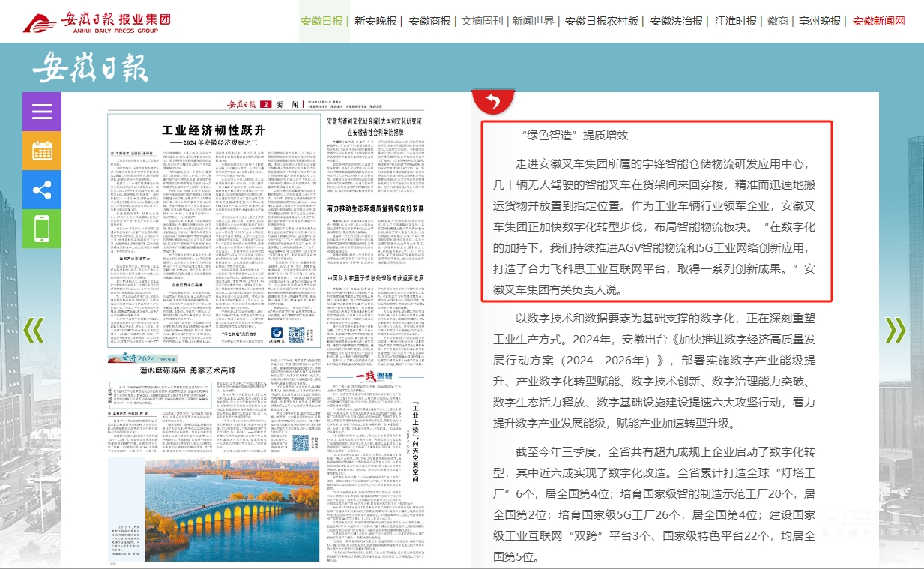Viewport: 924px width, 569px height.
Task: Open the 安徽商报 tab
Action: (x=430, y=21)
